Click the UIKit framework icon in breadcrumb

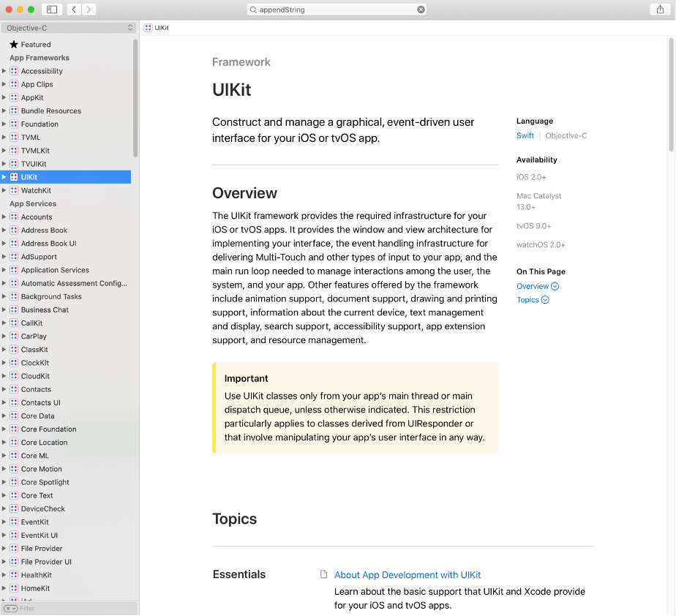(x=149, y=28)
